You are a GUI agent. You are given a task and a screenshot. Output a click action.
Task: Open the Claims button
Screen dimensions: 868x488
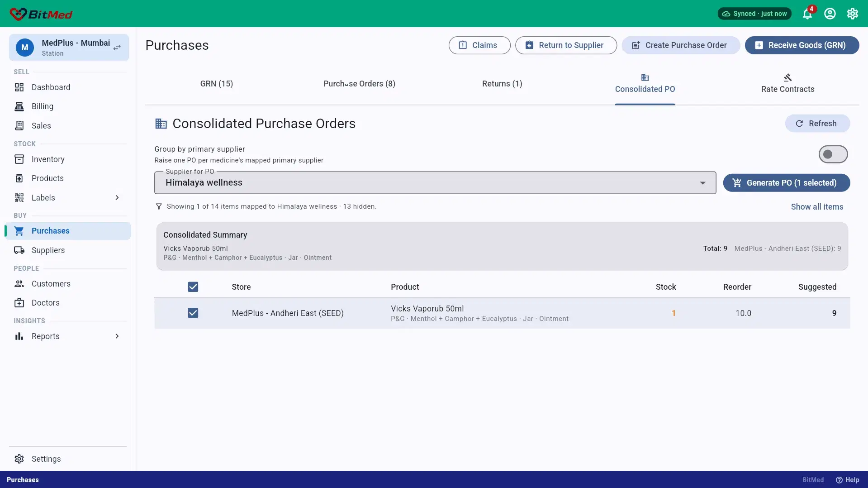[x=479, y=45]
